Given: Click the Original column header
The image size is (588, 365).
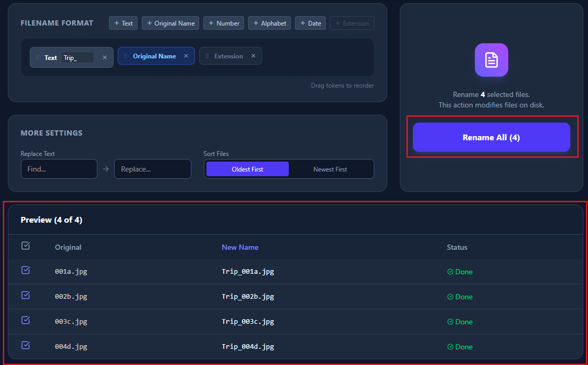Looking at the screenshot, I should [68, 247].
